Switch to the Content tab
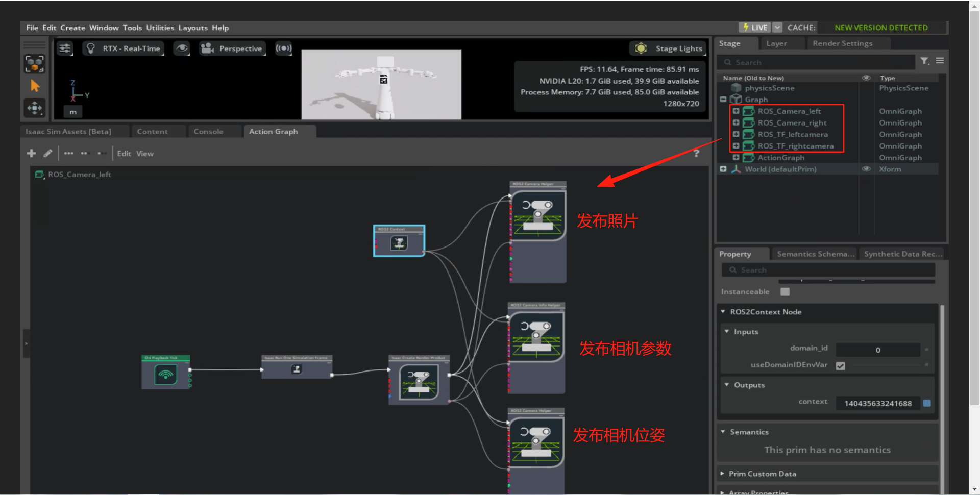The width and height of the screenshot is (980, 495). point(152,132)
